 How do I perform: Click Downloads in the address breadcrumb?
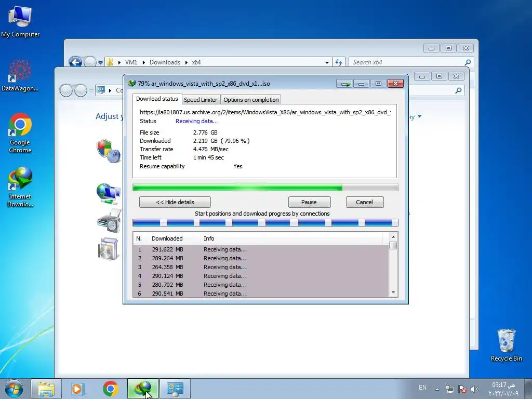coord(165,62)
